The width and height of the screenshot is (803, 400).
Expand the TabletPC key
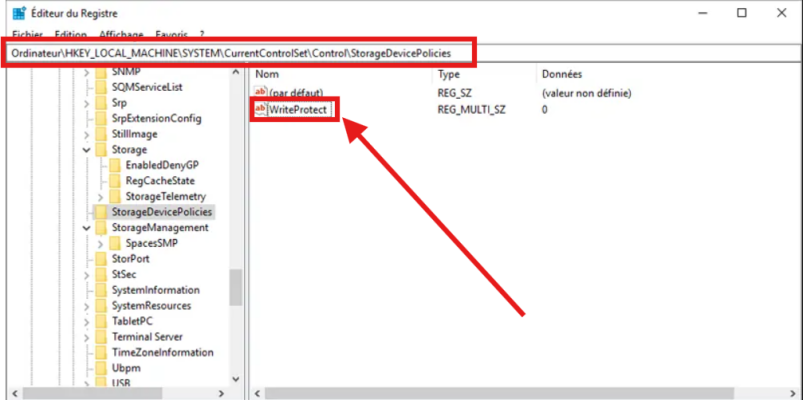[87, 321]
